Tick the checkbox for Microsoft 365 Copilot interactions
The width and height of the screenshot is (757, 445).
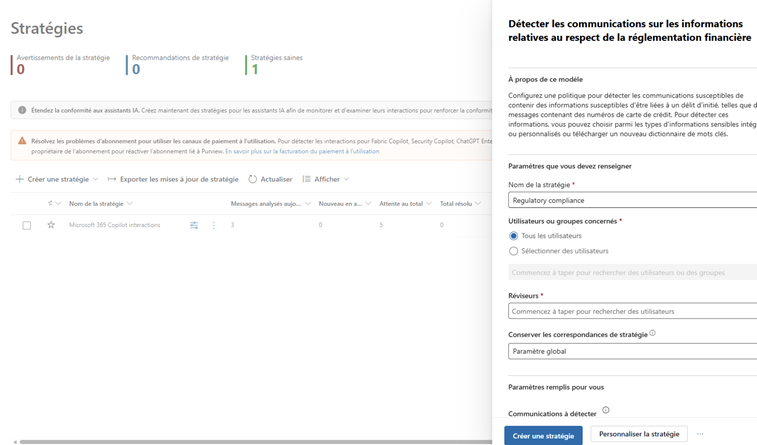27,225
